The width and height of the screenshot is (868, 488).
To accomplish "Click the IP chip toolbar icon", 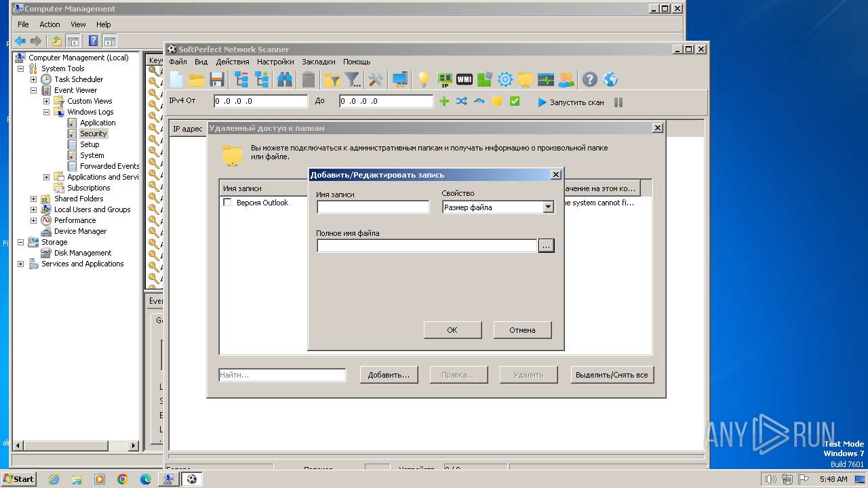I will 445,80.
